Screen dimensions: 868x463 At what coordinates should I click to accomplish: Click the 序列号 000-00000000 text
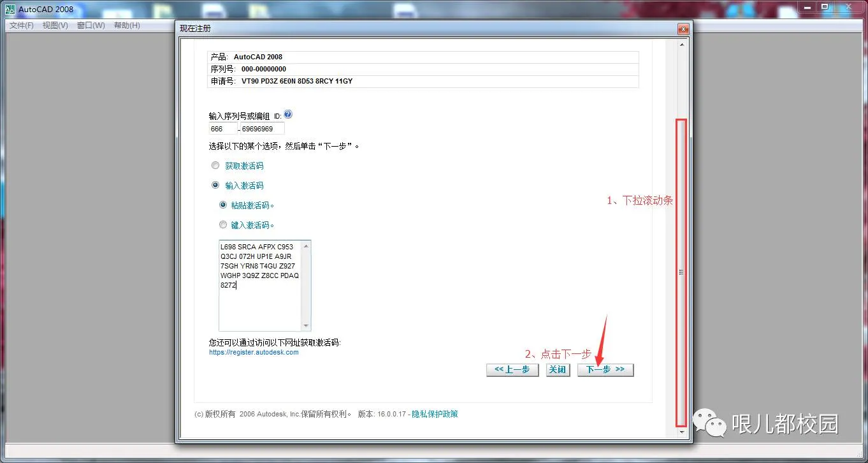(249, 69)
